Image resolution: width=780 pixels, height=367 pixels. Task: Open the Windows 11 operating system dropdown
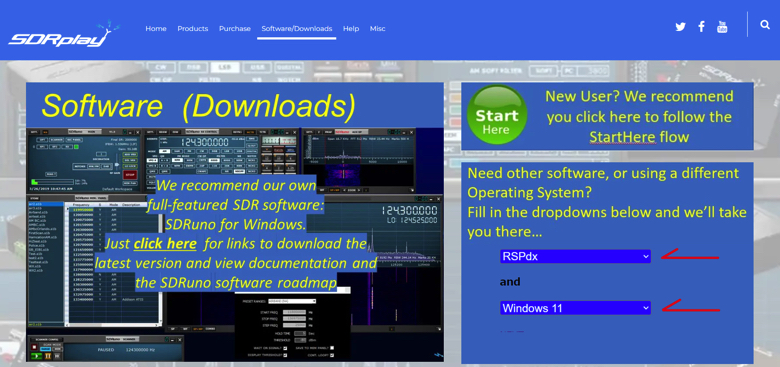coord(575,308)
